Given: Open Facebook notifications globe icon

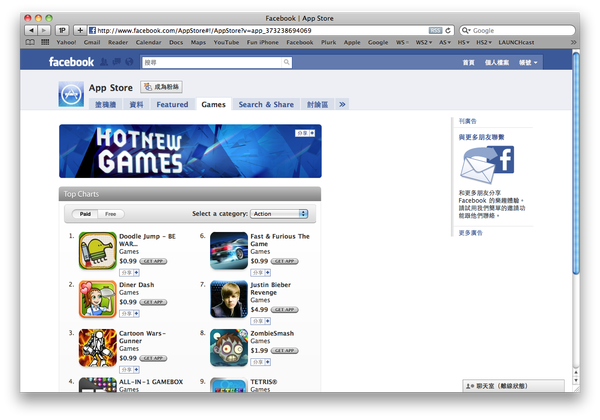Looking at the screenshot, I should click(129, 62).
